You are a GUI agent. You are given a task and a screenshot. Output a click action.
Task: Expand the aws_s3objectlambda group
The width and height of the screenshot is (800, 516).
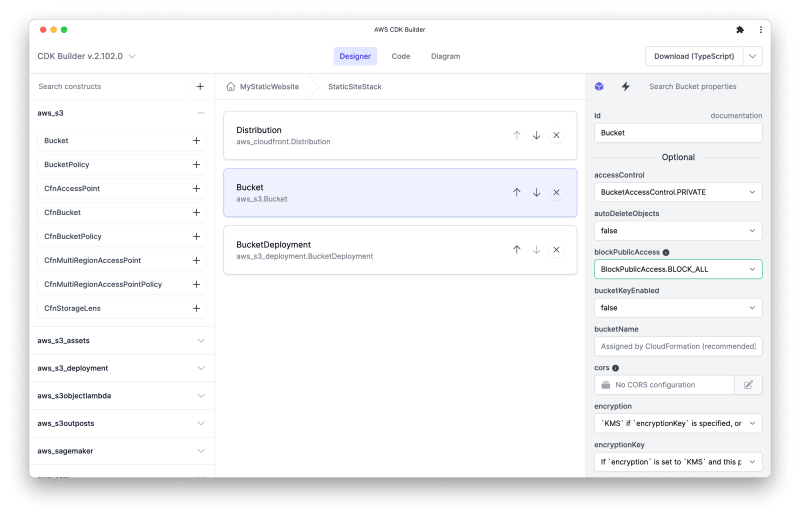201,396
